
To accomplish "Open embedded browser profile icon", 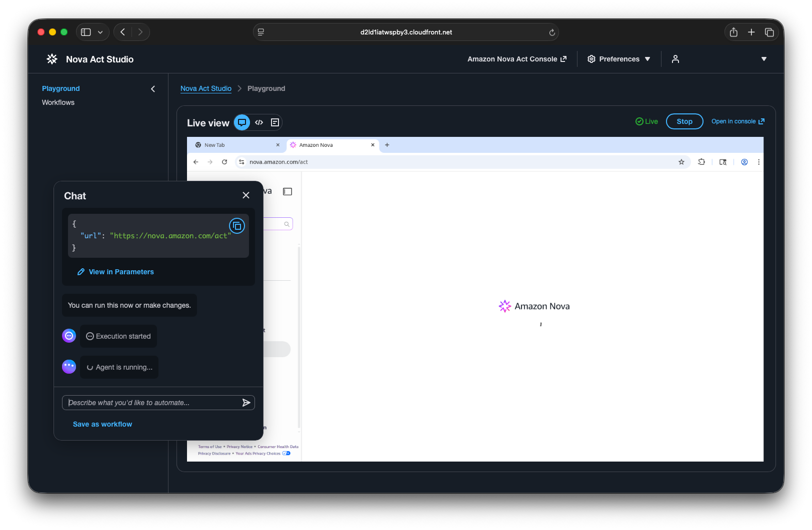I will coord(744,162).
